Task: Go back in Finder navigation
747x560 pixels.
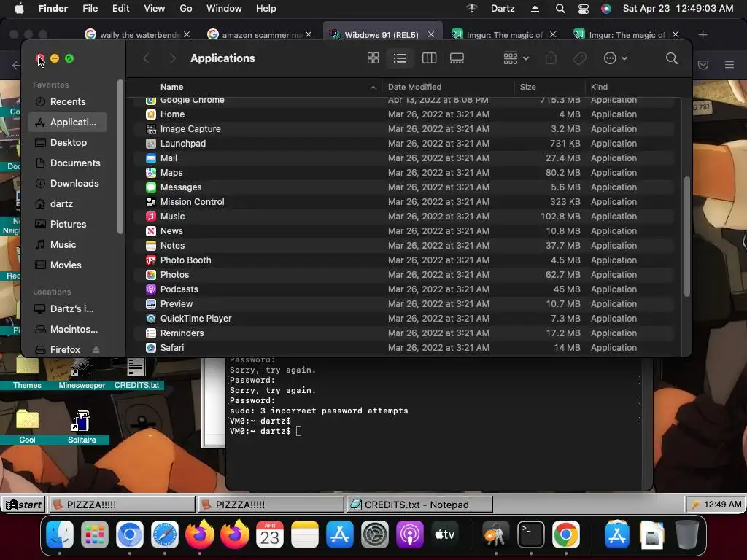Action: point(146,58)
